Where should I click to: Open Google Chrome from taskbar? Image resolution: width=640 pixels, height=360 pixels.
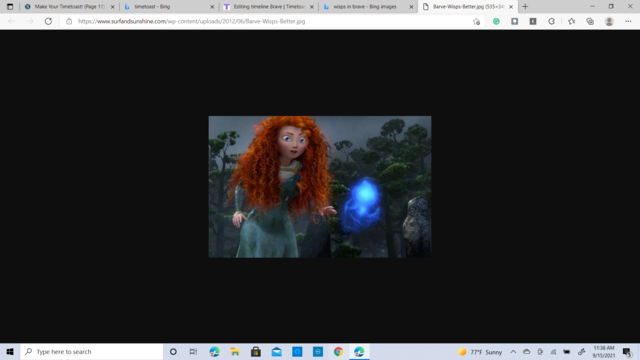pyautogui.click(x=338, y=351)
